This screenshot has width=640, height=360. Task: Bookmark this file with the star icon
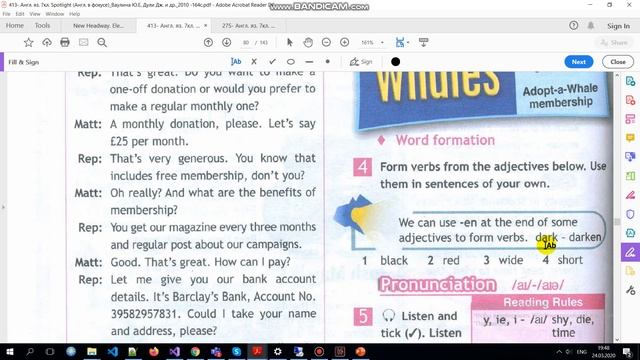(x=28, y=42)
